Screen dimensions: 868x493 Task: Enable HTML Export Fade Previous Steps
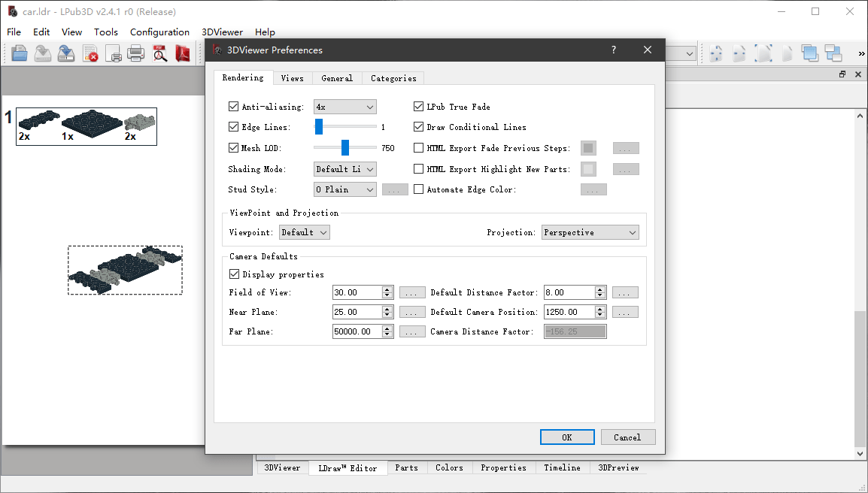(x=418, y=148)
